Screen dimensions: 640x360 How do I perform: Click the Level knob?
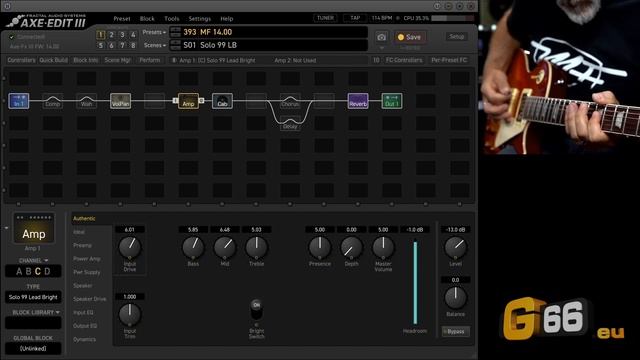(456, 247)
